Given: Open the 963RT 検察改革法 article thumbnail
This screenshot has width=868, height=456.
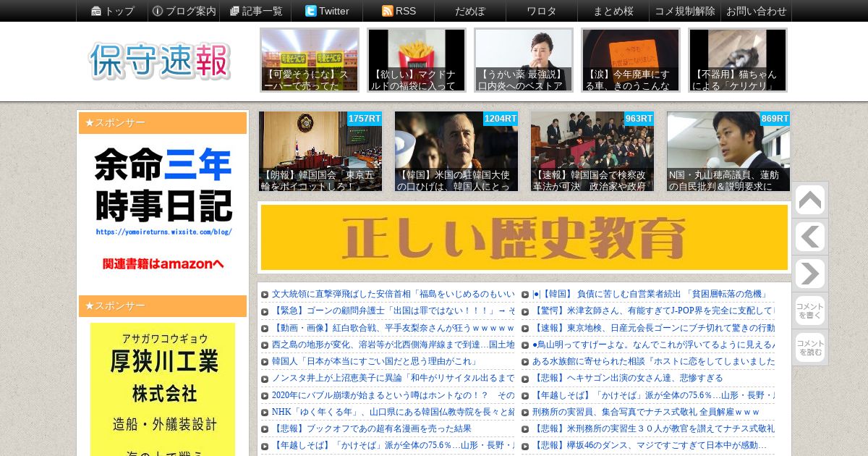Looking at the screenshot, I should (x=592, y=151).
